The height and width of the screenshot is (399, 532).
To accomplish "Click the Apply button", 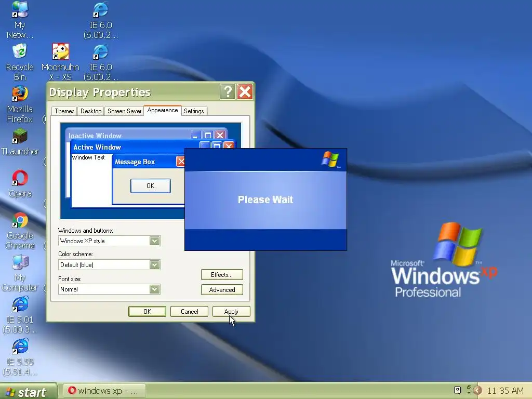I will [x=231, y=312].
